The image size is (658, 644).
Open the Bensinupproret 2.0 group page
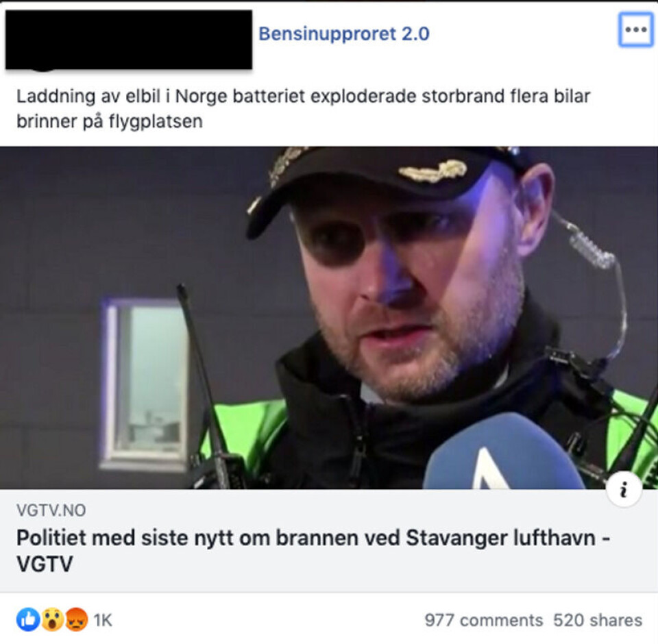click(x=343, y=34)
